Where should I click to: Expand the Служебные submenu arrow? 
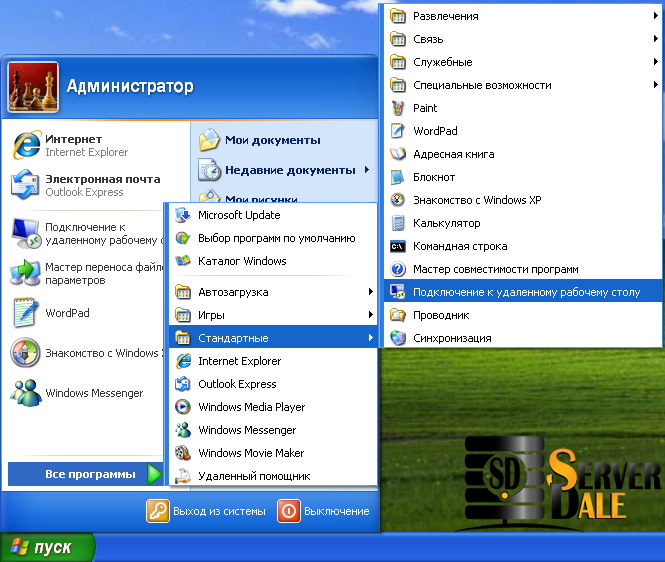(x=656, y=62)
